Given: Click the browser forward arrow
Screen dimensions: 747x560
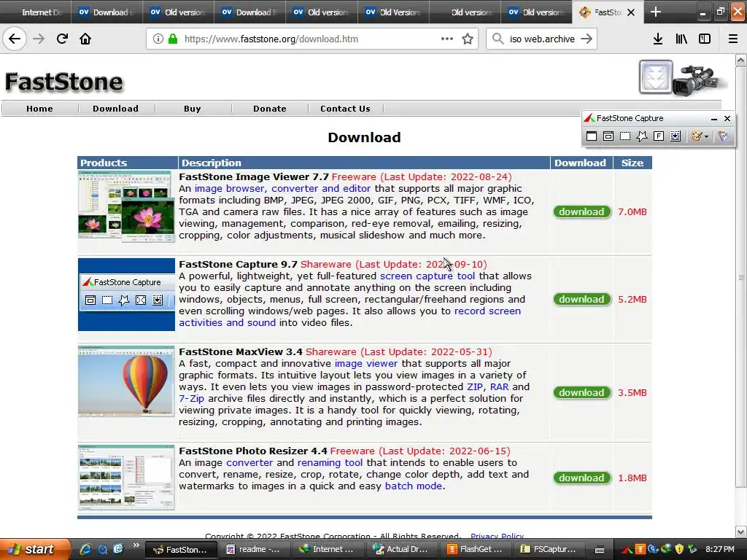Looking at the screenshot, I should 39,39.
